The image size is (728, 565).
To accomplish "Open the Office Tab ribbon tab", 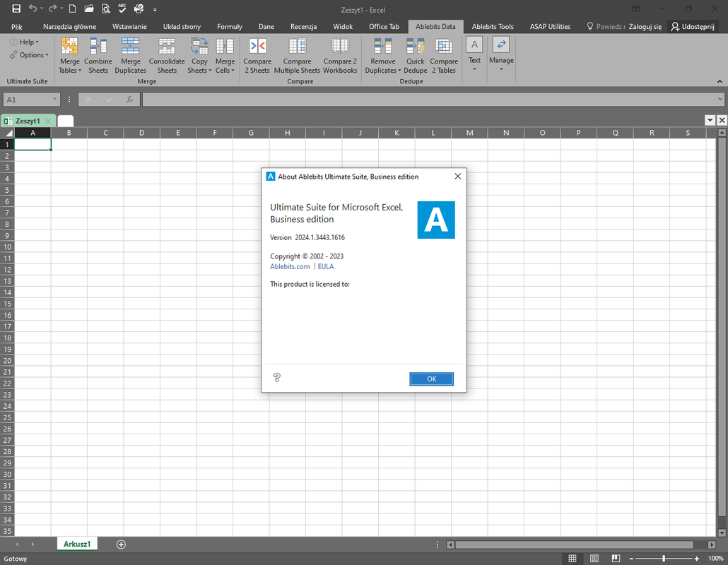I will [x=384, y=26].
